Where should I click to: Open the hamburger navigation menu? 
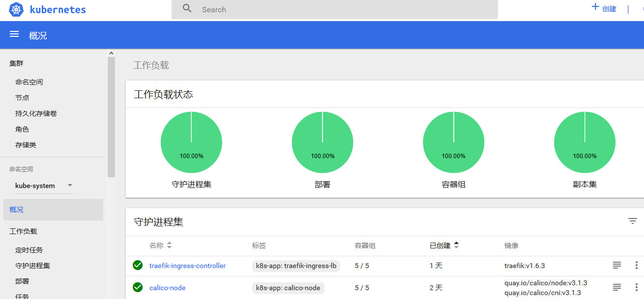14,34
